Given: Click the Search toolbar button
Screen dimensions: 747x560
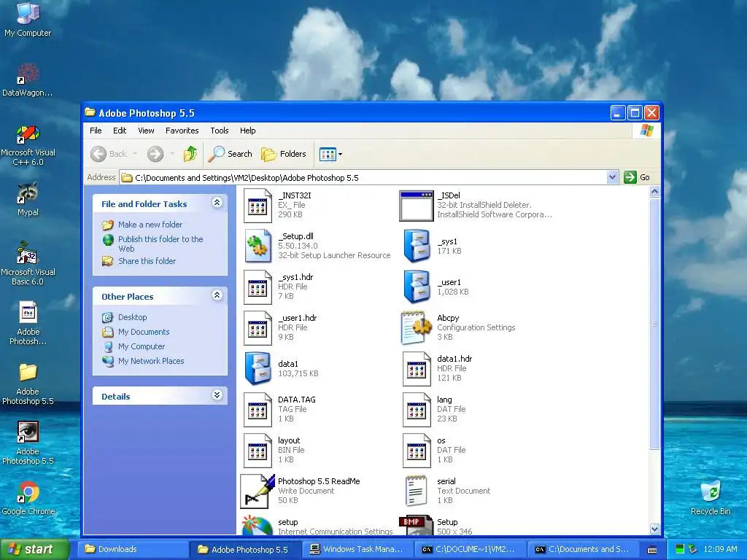Looking at the screenshot, I should coord(230,154).
